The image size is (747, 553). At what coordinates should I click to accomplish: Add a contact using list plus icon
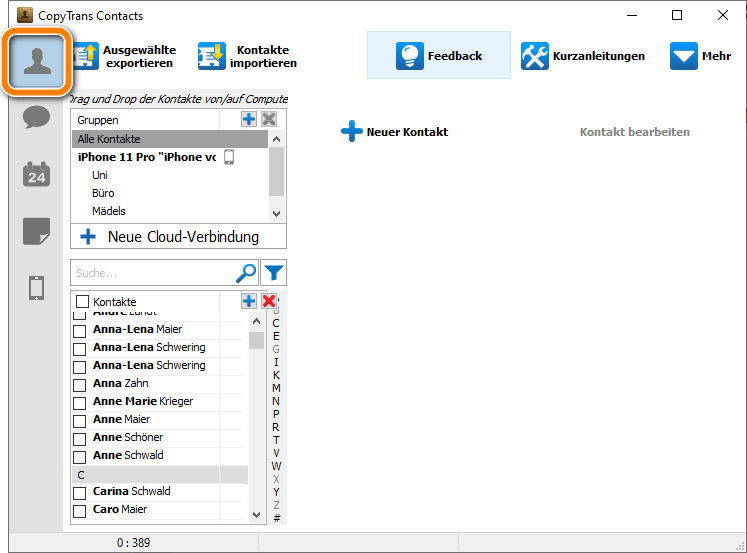pyautogui.click(x=249, y=301)
